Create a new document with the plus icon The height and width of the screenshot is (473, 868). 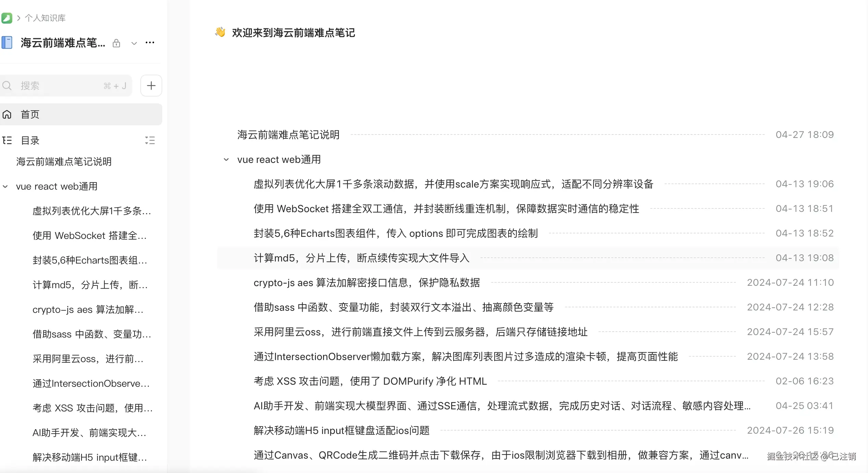click(151, 85)
